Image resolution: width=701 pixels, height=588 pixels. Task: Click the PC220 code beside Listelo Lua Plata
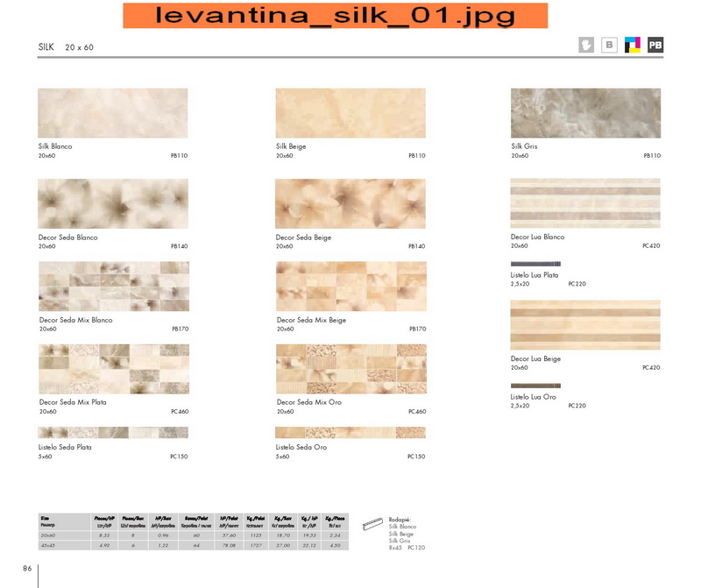click(x=577, y=284)
